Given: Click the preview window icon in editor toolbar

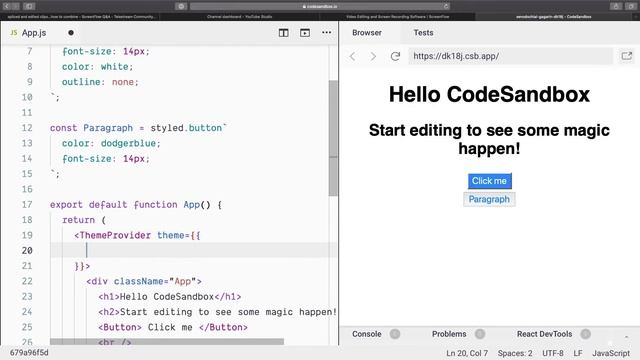Looking at the screenshot, I should pyautogui.click(x=305, y=33).
